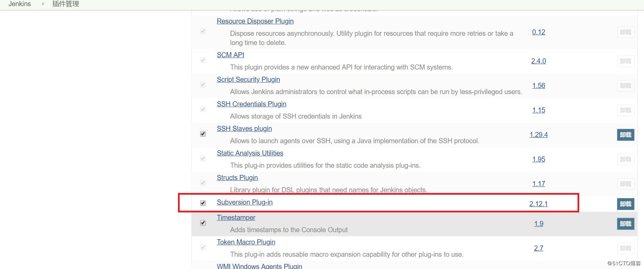644x269 pixels.
Task: Open Jenkins breadcrumb home link
Action: [x=19, y=4]
